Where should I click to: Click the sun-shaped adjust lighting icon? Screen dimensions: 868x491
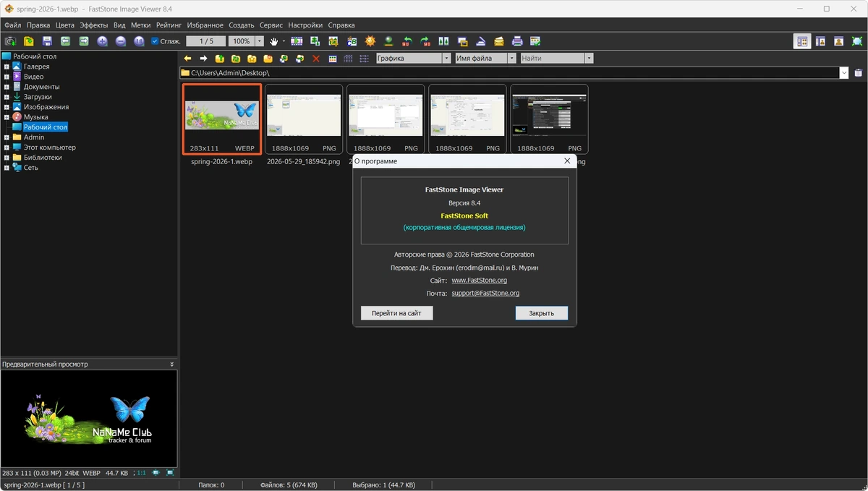pyautogui.click(x=370, y=41)
